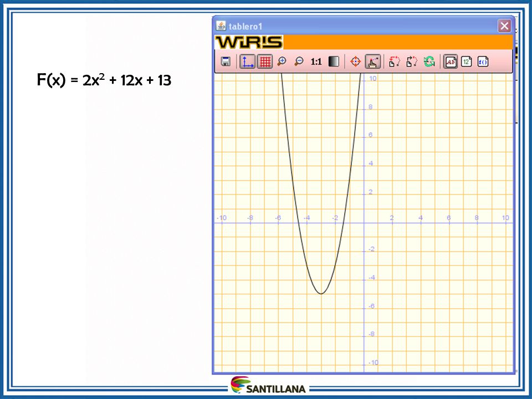Click the red backward arrow page icon
The height and width of the screenshot is (399, 532).
(x=394, y=62)
